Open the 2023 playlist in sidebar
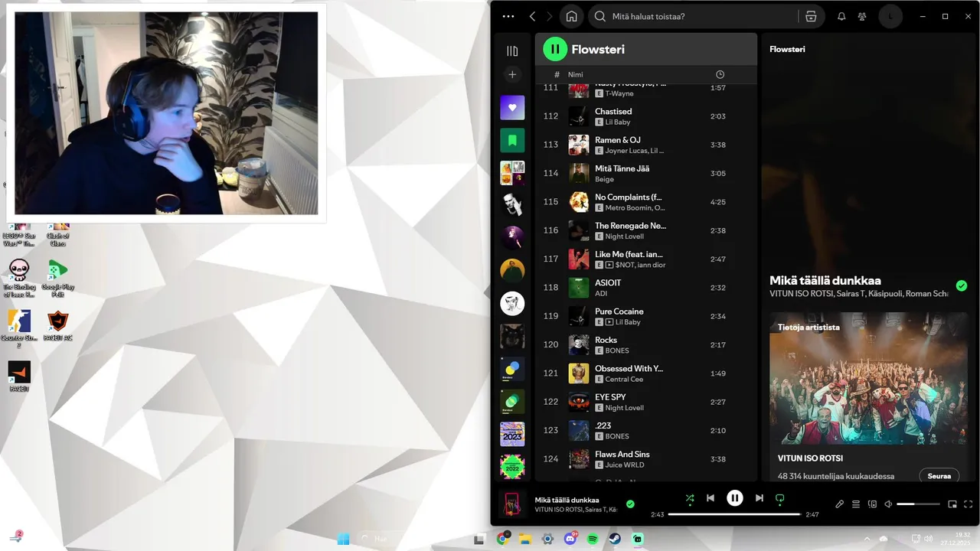 pyautogui.click(x=512, y=434)
